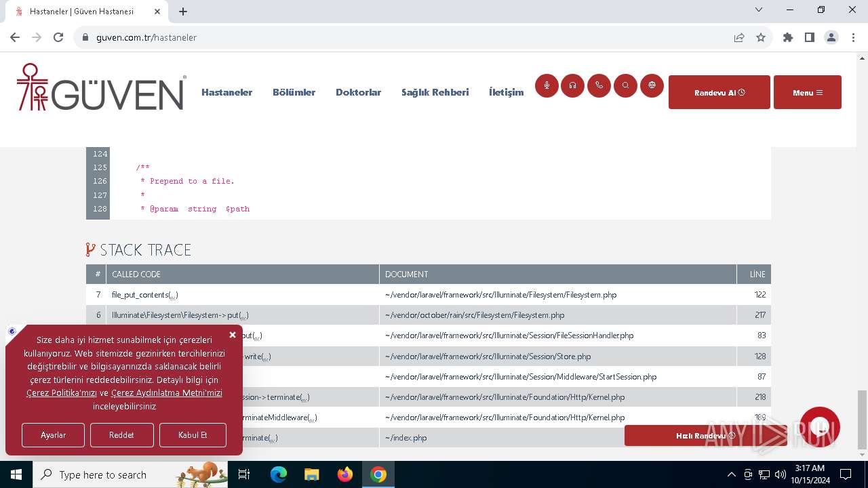Viewport: 868px width, 488px height.
Task: Click Reddet to reject cookies
Action: pos(121,435)
